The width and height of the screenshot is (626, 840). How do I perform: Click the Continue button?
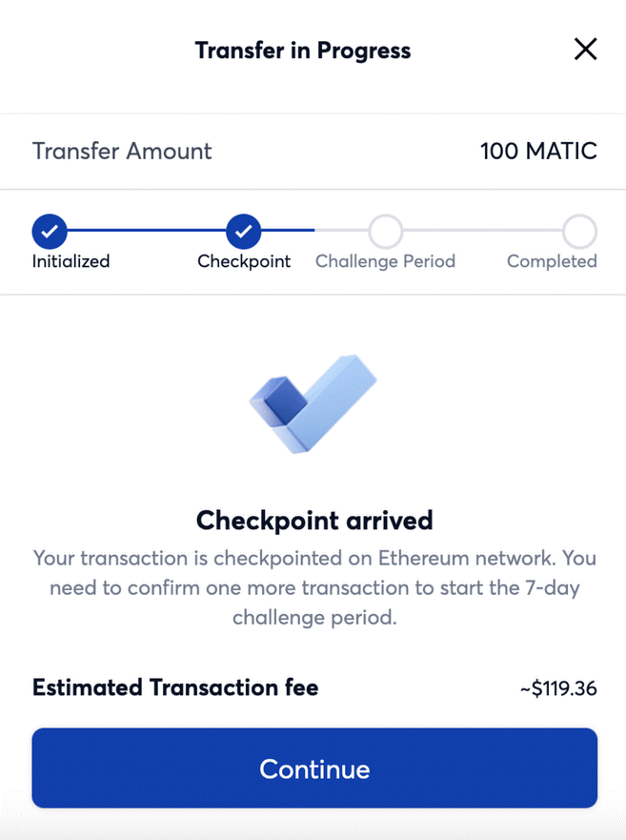314,768
